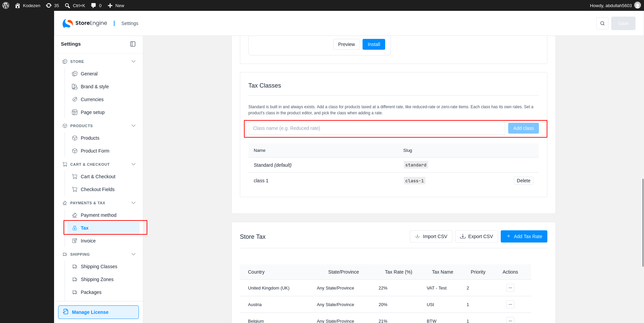Open Products settings page
644x323 pixels.
103,138
